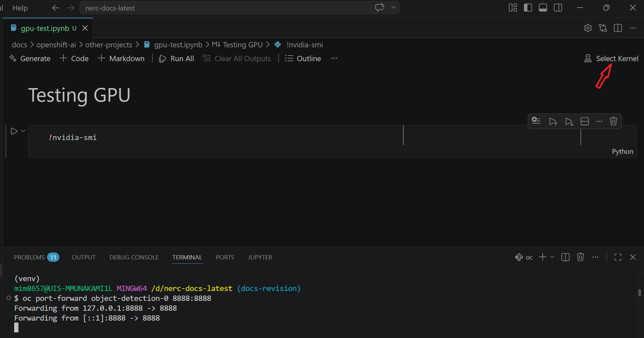The width and height of the screenshot is (644, 338).
Task: Click the nerc-docs-latest search box
Action: coord(224,8)
